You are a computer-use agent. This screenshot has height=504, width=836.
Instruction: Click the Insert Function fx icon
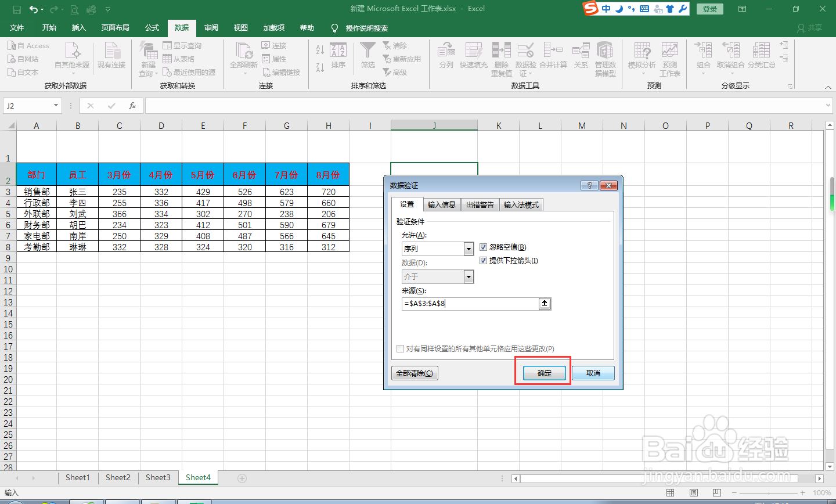coord(132,106)
